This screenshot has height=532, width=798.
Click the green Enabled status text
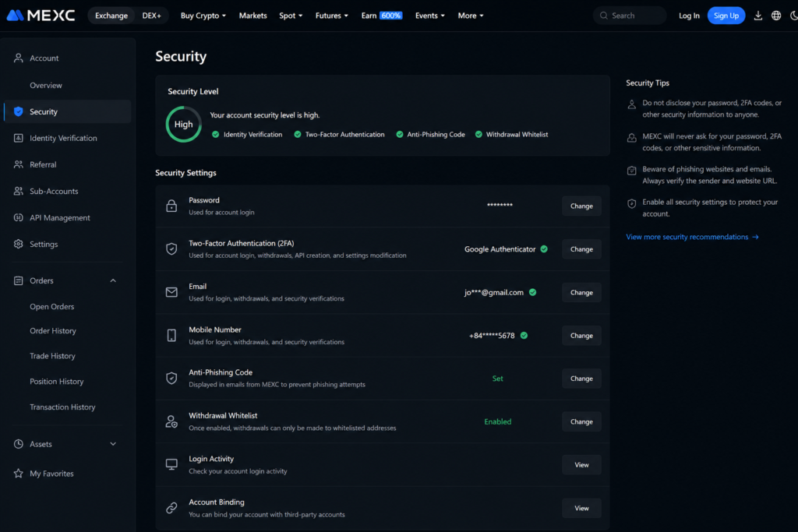coord(498,421)
